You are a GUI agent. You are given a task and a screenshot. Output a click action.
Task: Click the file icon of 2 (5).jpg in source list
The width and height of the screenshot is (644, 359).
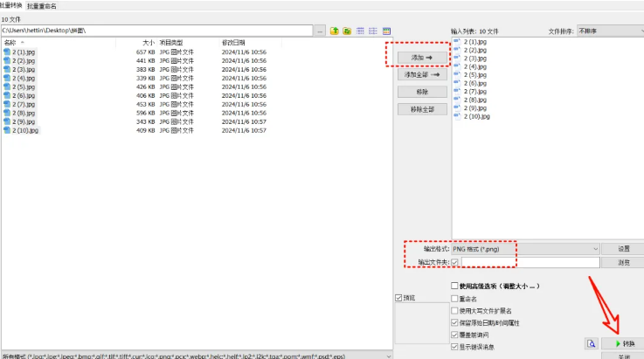click(x=7, y=87)
